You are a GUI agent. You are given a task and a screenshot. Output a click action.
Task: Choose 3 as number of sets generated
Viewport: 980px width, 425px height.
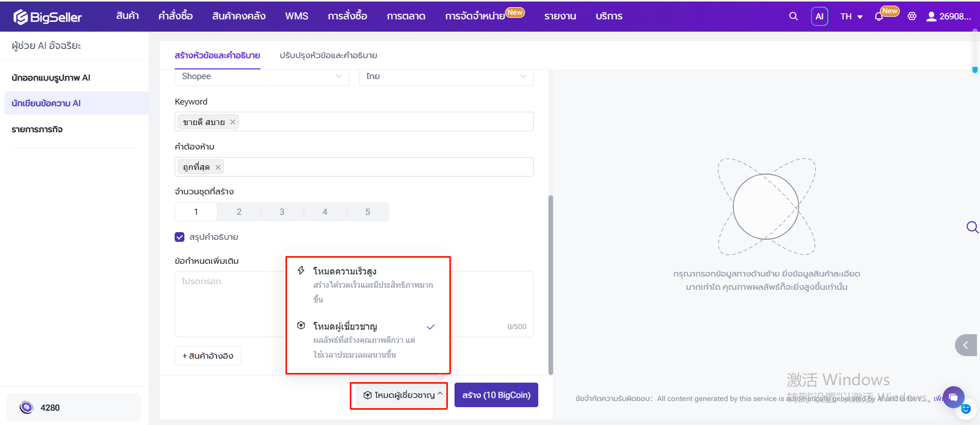[282, 212]
